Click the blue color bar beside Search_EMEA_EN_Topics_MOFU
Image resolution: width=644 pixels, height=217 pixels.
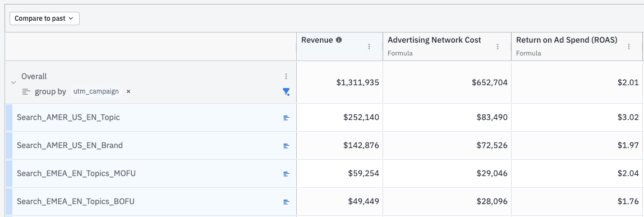pos(8,173)
